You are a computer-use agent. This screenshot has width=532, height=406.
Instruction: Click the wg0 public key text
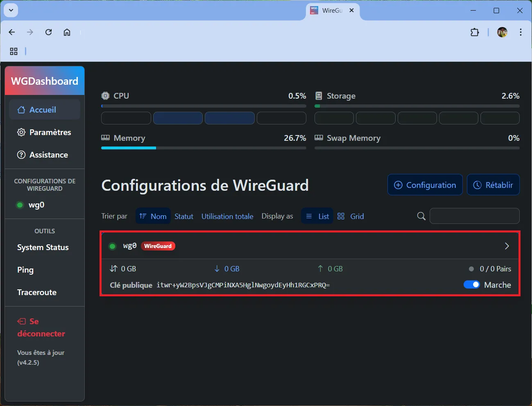(x=243, y=285)
